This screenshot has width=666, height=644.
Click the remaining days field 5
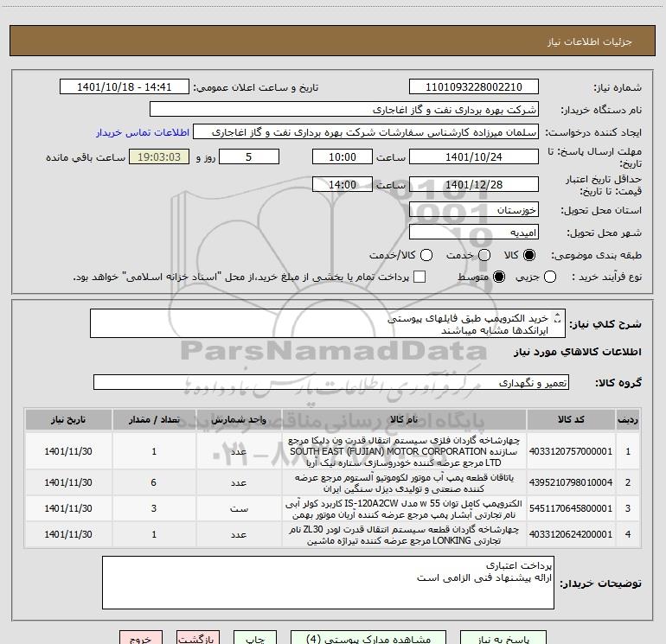pyautogui.click(x=249, y=157)
